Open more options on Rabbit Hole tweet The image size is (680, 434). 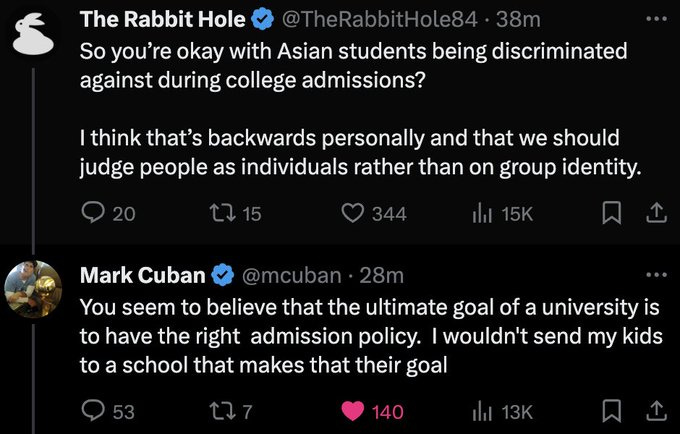(656, 19)
